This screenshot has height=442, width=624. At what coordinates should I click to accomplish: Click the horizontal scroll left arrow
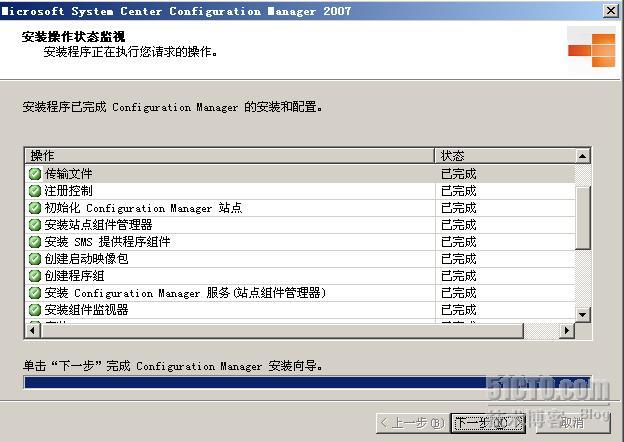(x=33, y=330)
